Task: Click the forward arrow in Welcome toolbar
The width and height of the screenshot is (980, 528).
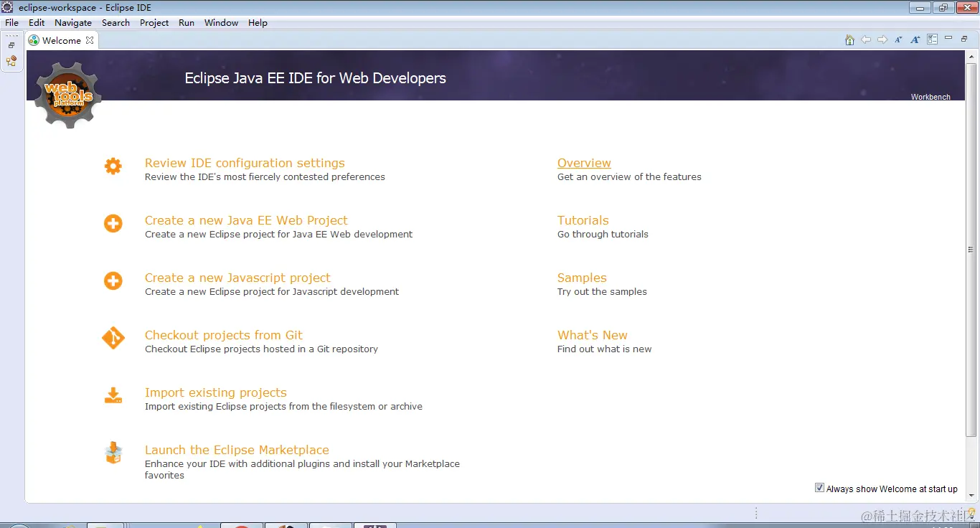Action: (882, 40)
